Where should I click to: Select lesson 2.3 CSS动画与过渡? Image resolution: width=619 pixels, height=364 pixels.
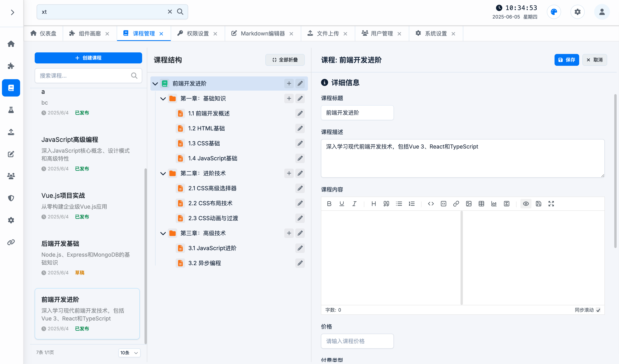[x=213, y=218]
